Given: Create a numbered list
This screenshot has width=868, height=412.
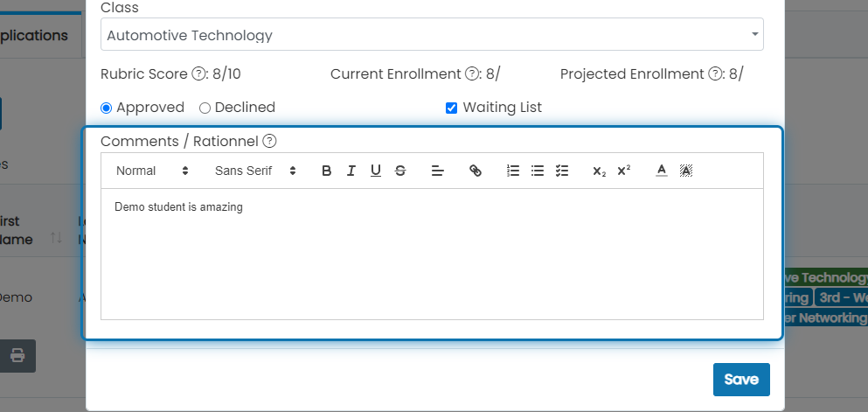Looking at the screenshot, I should coord(513,171).
